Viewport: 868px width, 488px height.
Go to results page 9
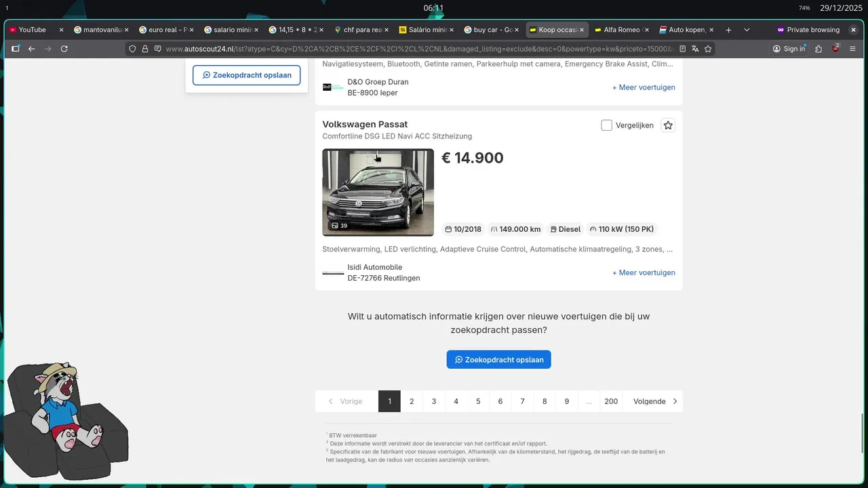[567, 401]
